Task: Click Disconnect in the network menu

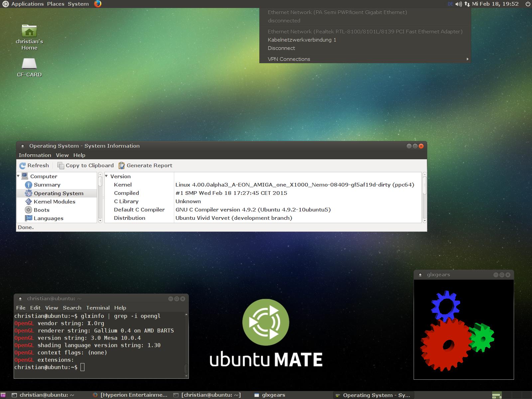Action: pyautogui.click(x=281, y=48)
